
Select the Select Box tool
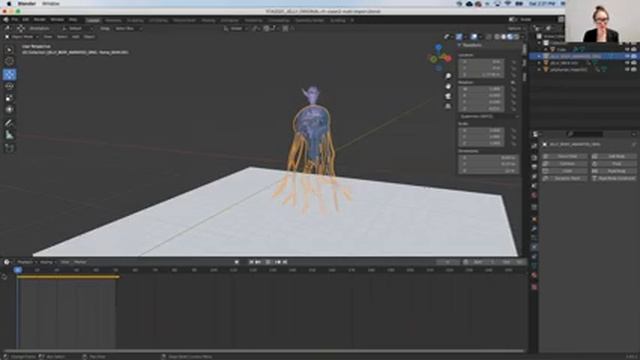[x=9, y=50]
